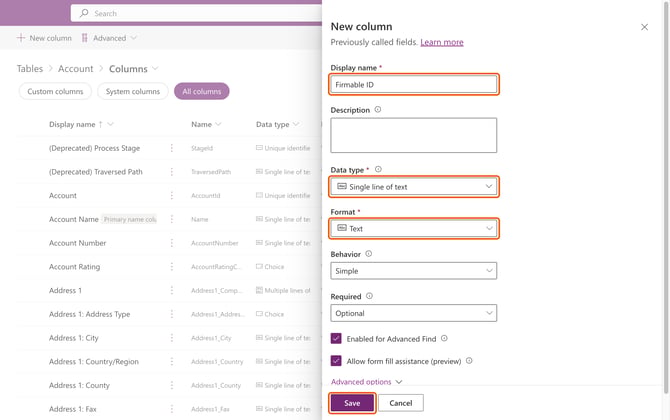Click the panel vertical scrollbar
The image size is (670, 420).
click(x=666, y=197)
